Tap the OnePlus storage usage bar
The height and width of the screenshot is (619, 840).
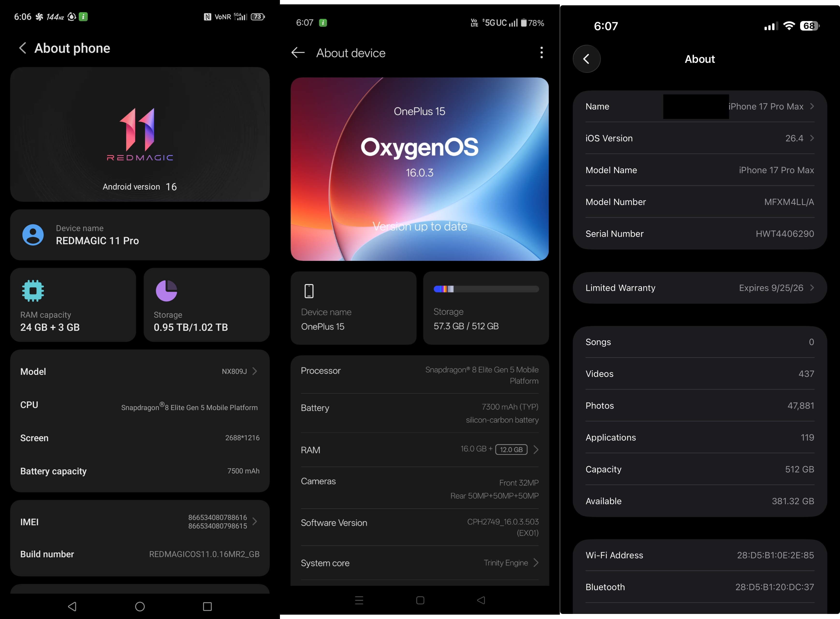tap(486, 289)
